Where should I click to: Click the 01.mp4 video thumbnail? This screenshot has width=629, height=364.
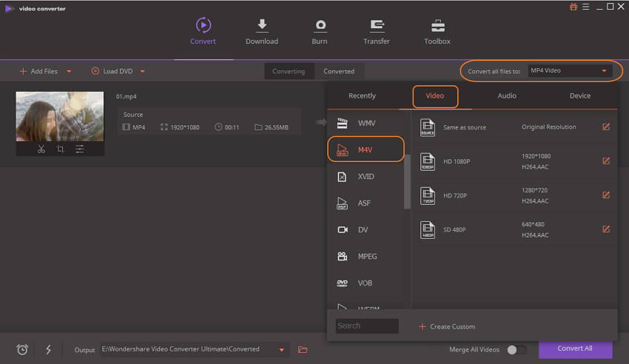pos(60,116)
